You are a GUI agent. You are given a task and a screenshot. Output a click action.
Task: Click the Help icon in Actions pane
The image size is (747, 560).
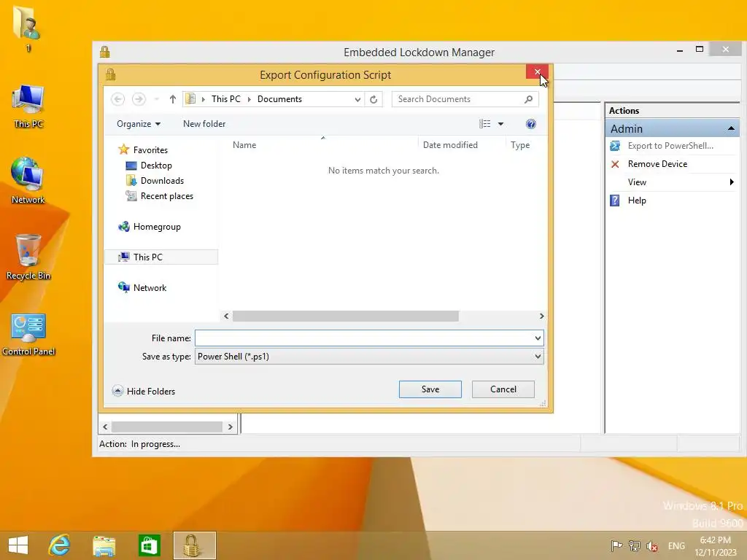[615, 201]
